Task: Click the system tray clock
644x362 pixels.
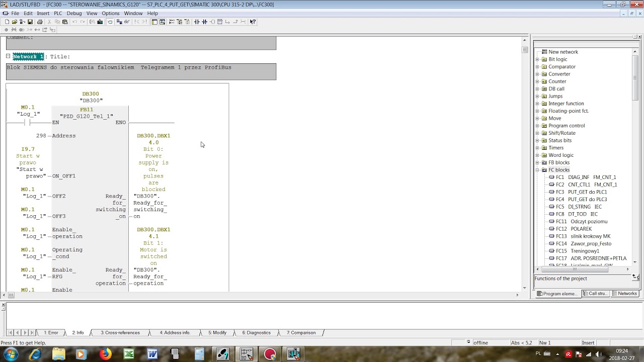Action: coord(622,354)
